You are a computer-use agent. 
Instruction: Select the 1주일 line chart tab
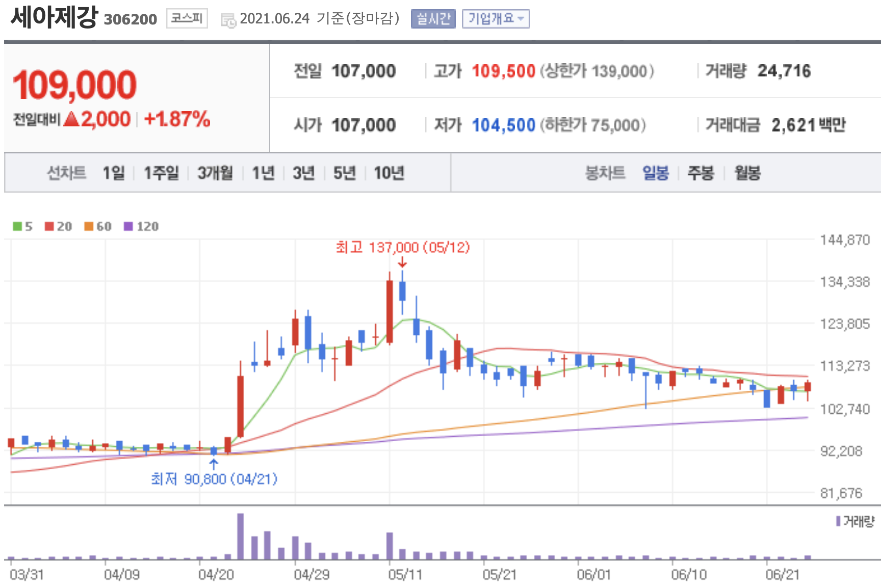[161, 173]
